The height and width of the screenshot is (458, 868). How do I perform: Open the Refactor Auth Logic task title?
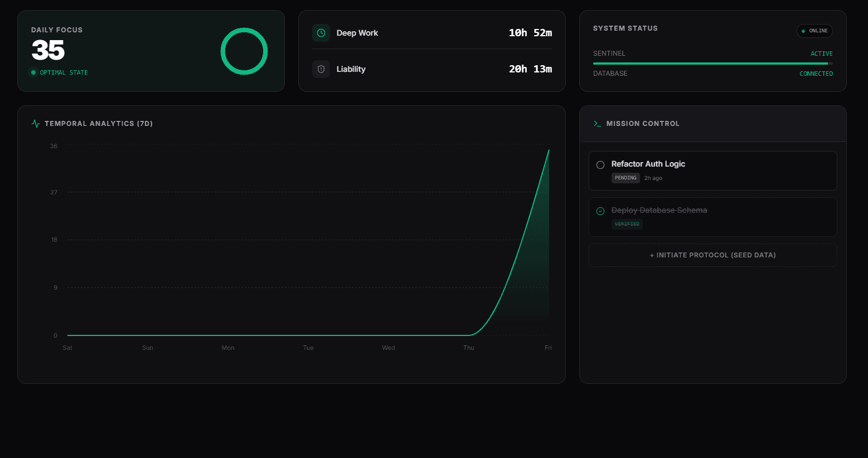click(x=648, y=164)
